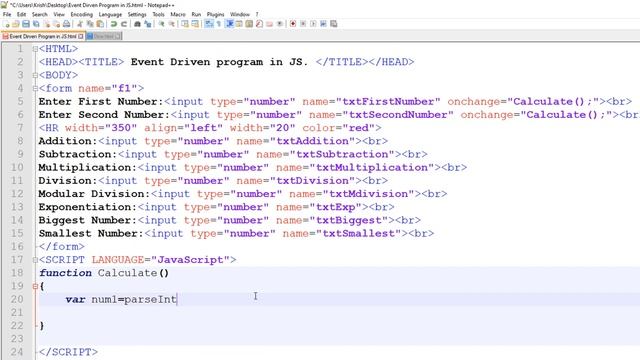Open the ? help menu
The width and height of the screenshot is (640, 360).
tap(257, 14)
